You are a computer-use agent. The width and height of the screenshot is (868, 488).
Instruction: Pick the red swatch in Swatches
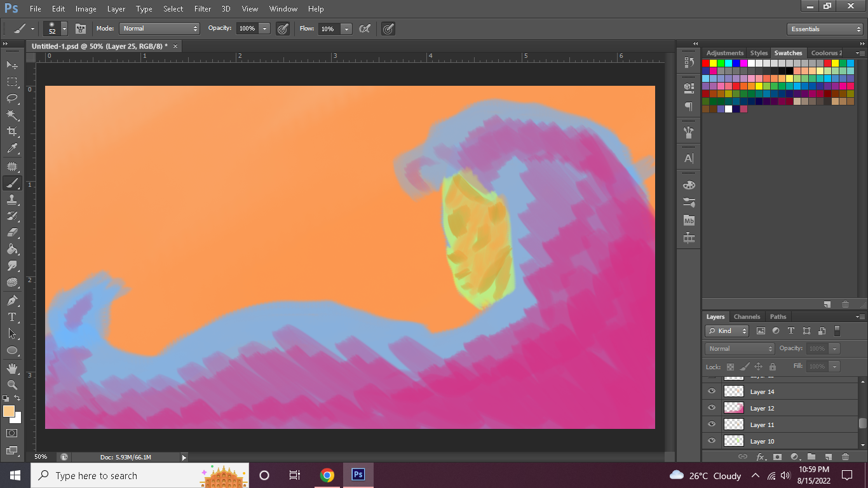706,63
